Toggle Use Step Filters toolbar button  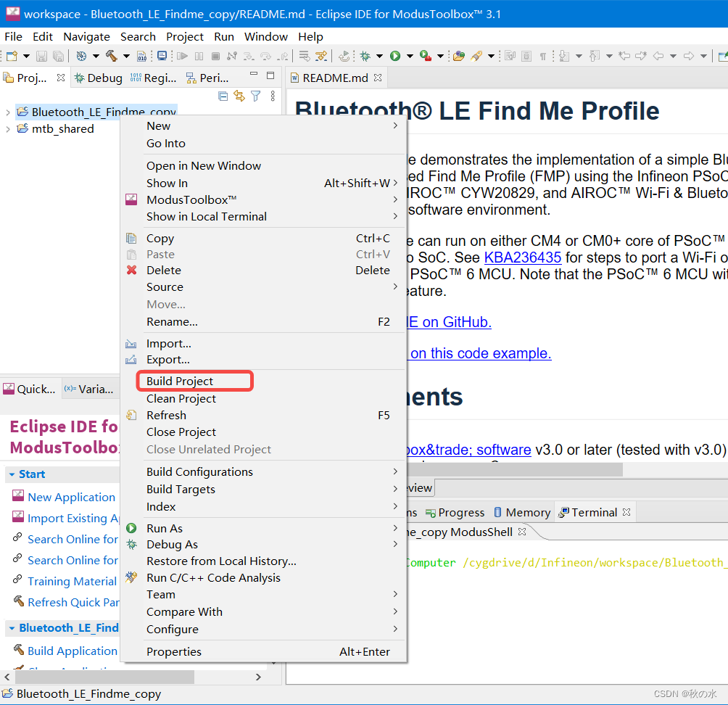(x=321, y=56)
